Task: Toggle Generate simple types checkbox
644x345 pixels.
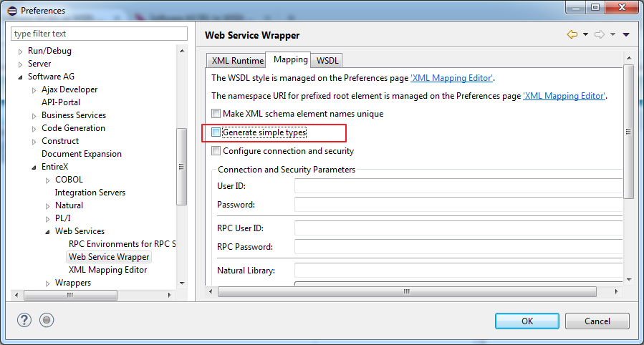Action: pos(216,132)
